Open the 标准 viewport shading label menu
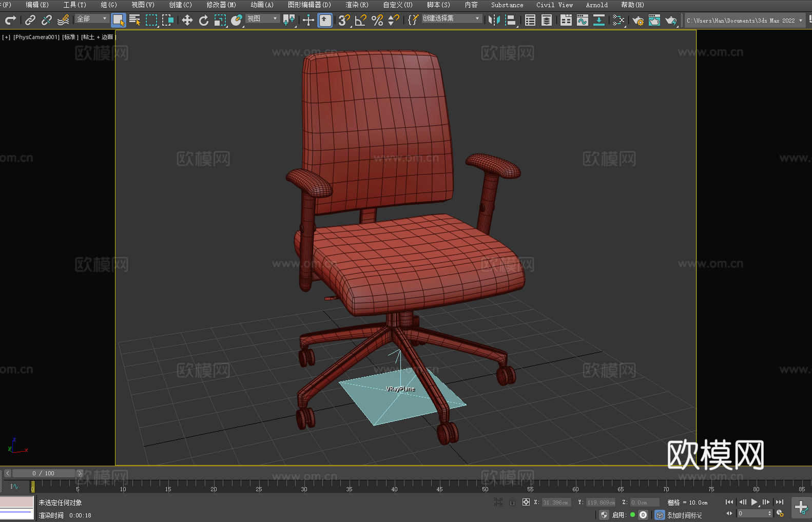This screenshot has height=522, width=812. (70, 37)
